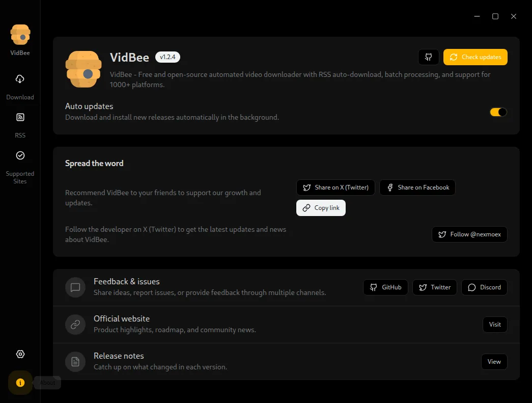This screenshot has width=532, height=403.
Task: Click the Official website link icon
Action: pyautogui.click(x=75, y=325)
